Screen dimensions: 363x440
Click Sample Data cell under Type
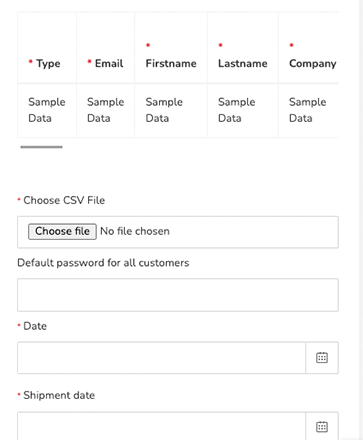click(47, 110)
